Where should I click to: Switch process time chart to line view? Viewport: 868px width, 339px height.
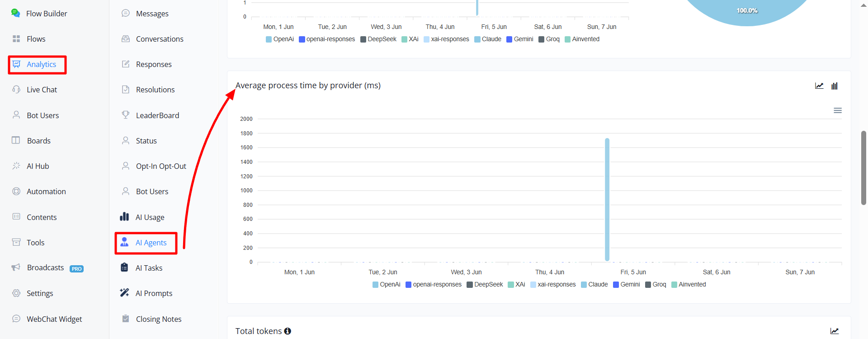819,86
